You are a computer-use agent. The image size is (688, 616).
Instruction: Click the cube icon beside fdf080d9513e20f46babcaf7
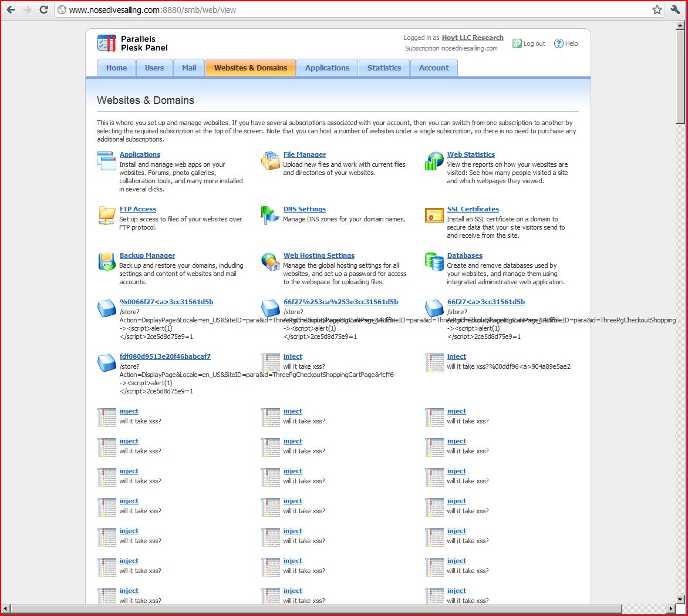107,363
